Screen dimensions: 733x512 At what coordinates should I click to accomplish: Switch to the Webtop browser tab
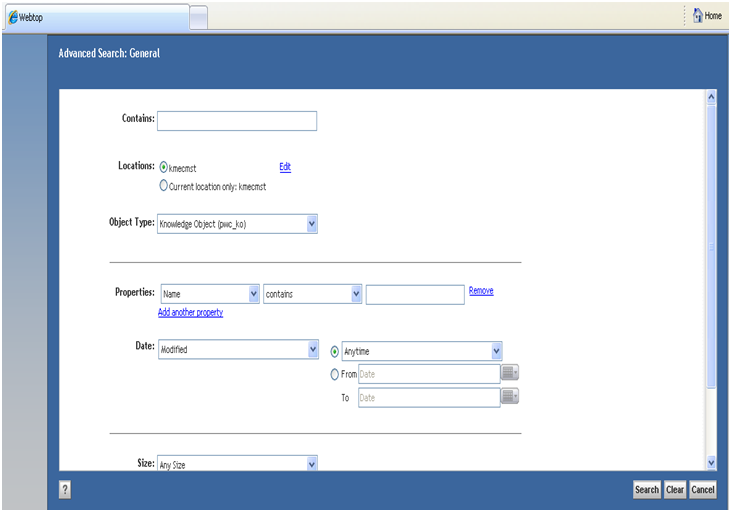(96, 18)
